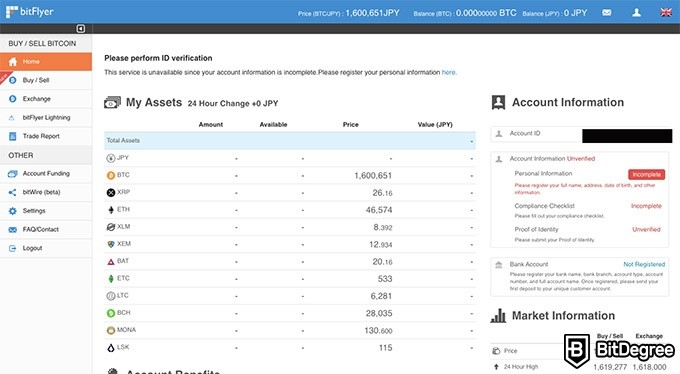This screenshot has height=374, width=680.
Task: Click the FAQ/Contact envelope icon
Action: click(x=13, y=230)
